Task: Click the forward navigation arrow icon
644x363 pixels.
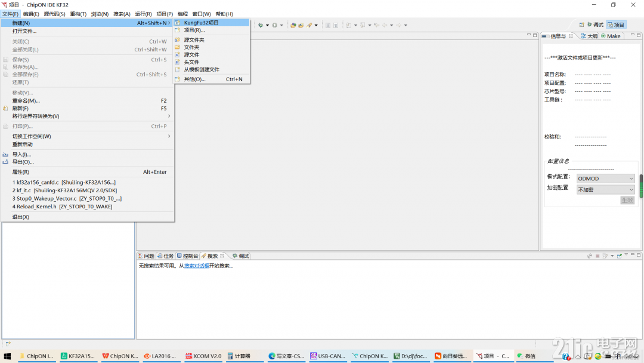Action: point(399,25)
